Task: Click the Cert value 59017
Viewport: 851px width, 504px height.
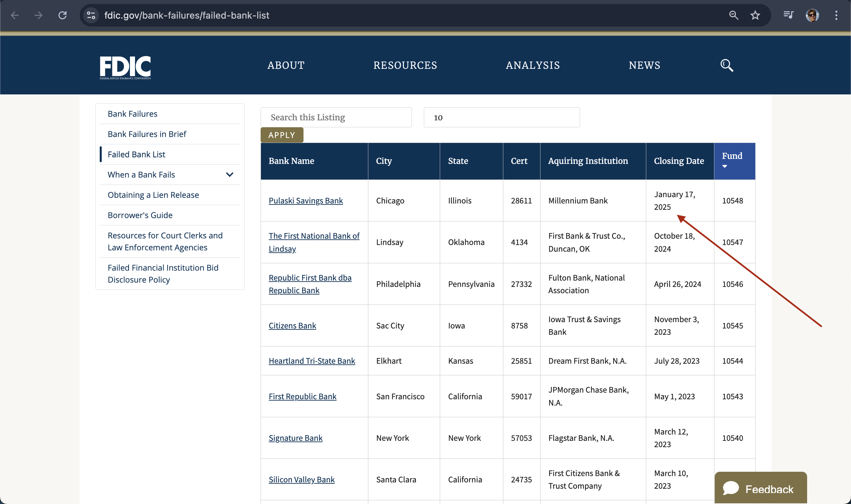Action: click(521, 397)
